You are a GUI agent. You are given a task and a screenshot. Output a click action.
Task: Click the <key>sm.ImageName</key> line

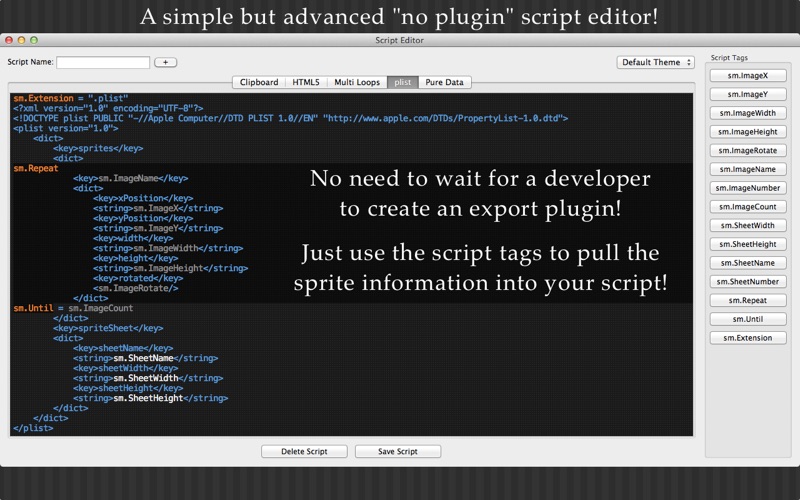tap(131, 179)
